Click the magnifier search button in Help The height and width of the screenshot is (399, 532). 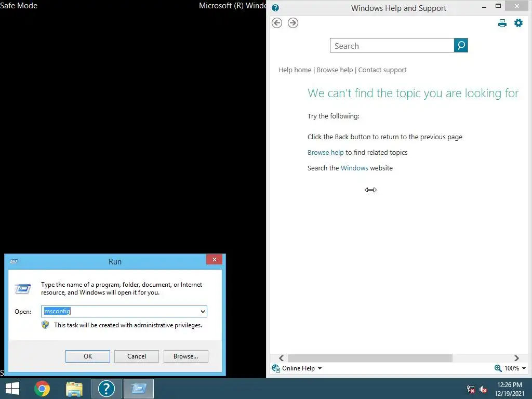(x=461, y=45)
